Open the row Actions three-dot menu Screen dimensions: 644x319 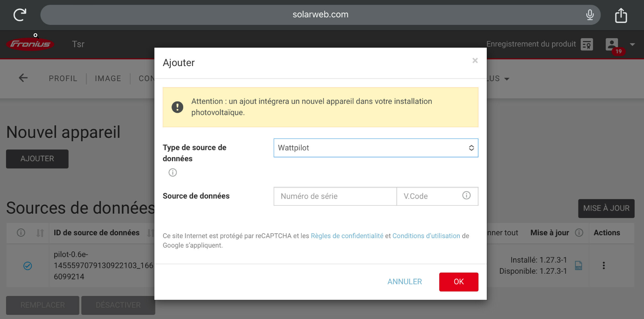pos(604,266)
